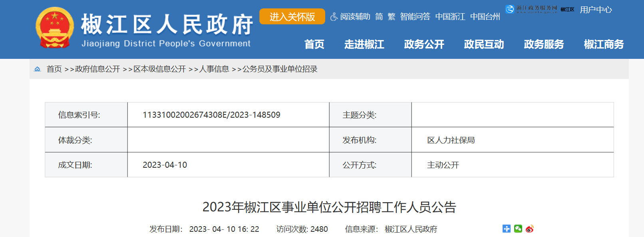Click the 主题分类 label cell
Viewport: 644px width, 237px height.
click(x=370, y=115)
